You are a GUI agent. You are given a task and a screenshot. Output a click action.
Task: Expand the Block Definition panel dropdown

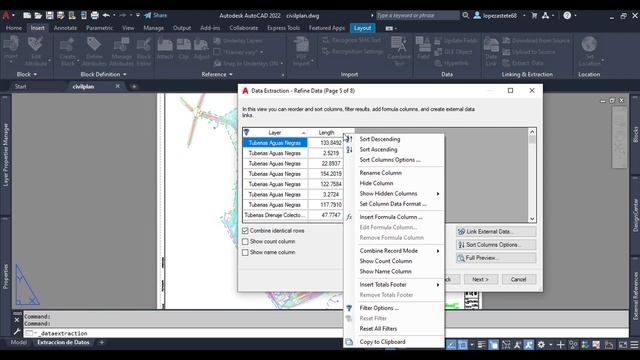[x=103, y=74]
